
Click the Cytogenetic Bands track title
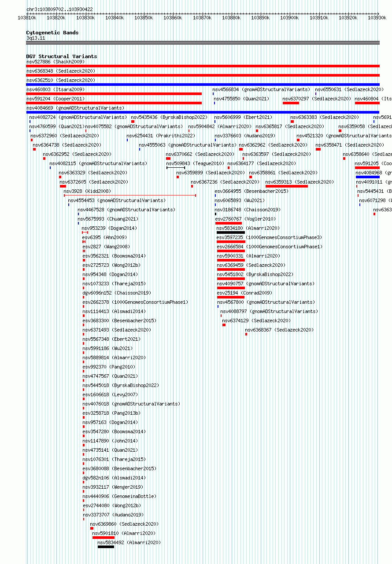coord(52,33)
